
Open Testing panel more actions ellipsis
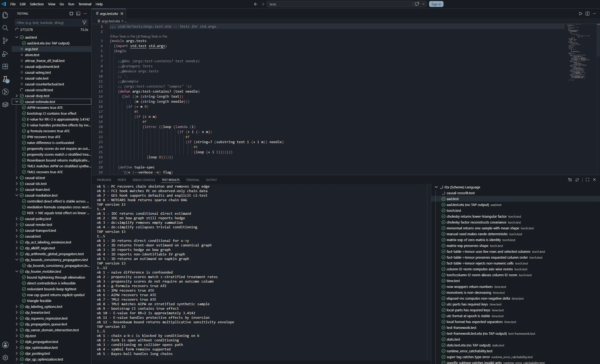[85, 14]
